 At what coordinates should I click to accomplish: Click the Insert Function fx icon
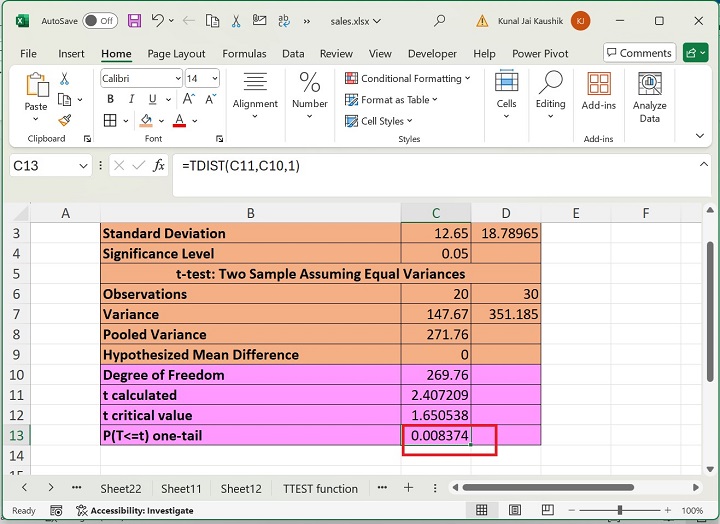click(159, 165)
